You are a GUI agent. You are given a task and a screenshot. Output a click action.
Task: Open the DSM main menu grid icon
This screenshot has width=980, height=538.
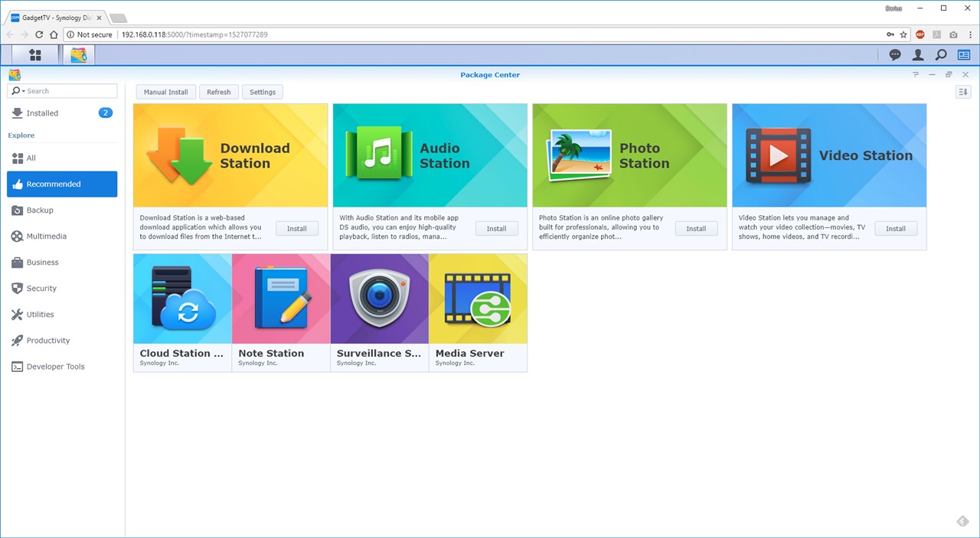pos(35,55)
